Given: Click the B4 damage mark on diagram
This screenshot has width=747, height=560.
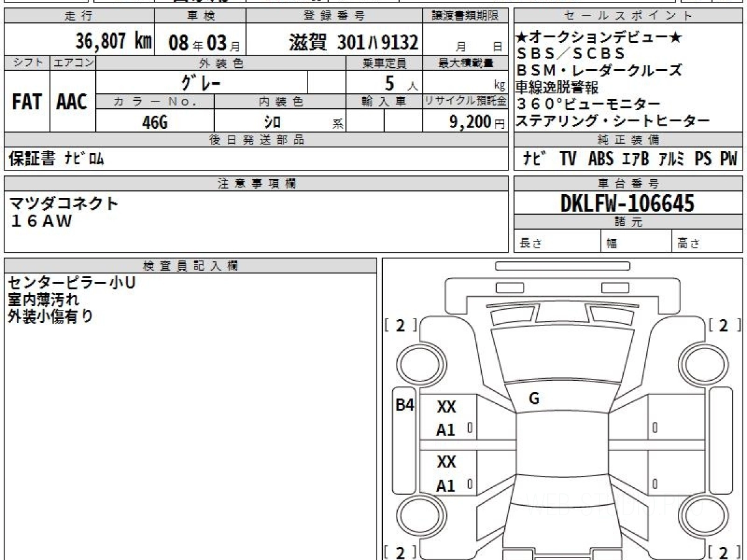Looking at the screenshot, I should tap(405, 405).
